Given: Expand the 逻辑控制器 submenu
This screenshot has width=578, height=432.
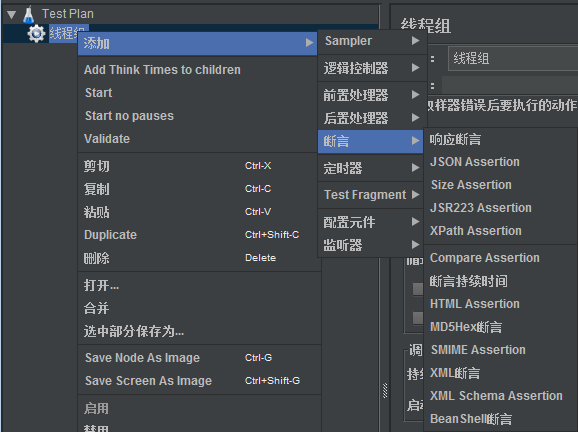Looking at the screenshot, I should (372, 68).
